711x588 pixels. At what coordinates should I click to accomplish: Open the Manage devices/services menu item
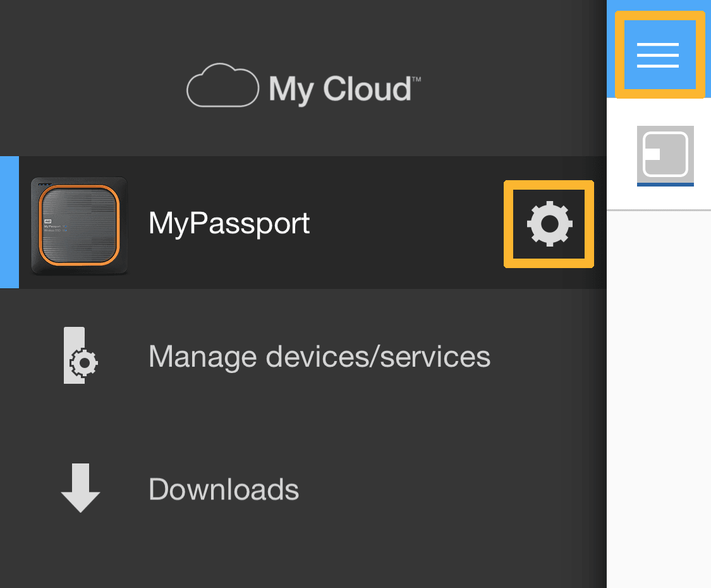tap(319, 355)
